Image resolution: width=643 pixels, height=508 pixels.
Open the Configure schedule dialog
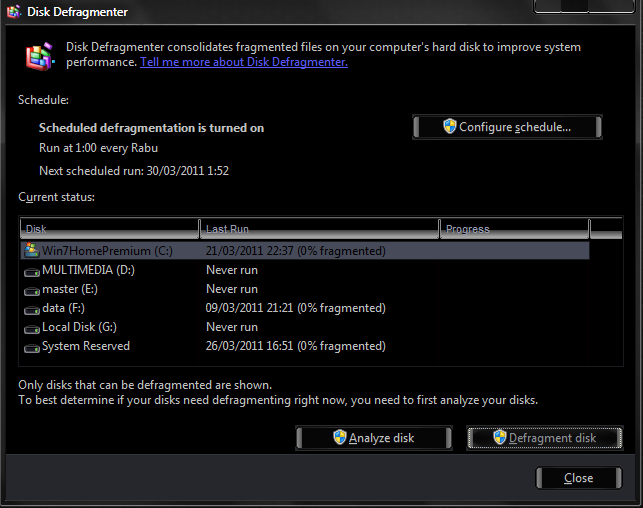[507, 127]
